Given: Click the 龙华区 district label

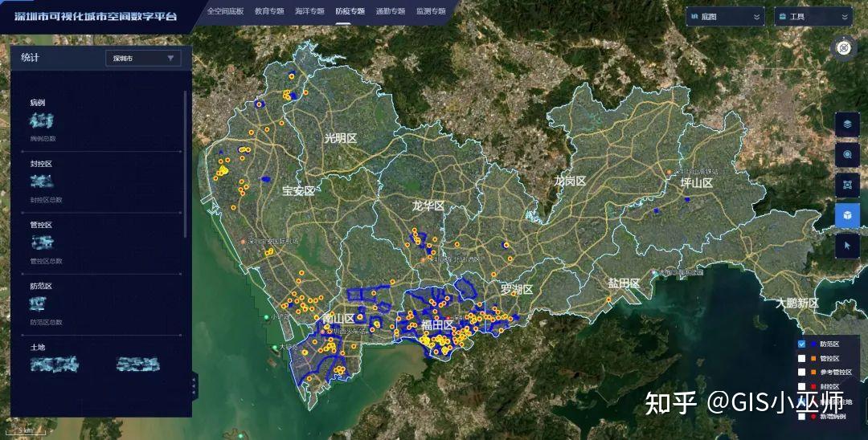Looking at the screenshot, I should (x=428, y=206).
